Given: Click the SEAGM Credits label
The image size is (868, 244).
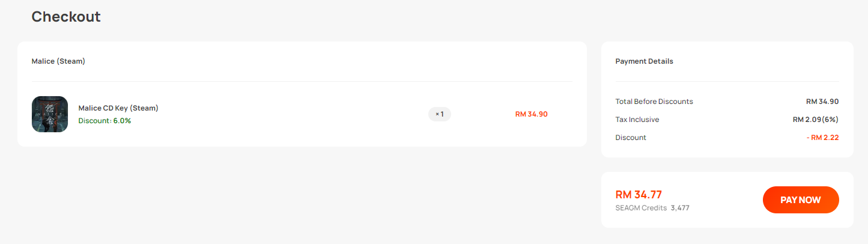Looking at the screenshot, I should (x=641, y=208).
